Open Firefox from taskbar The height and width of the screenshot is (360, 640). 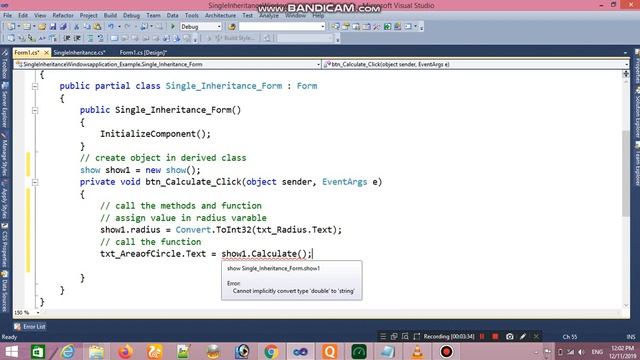pos(125,351)
